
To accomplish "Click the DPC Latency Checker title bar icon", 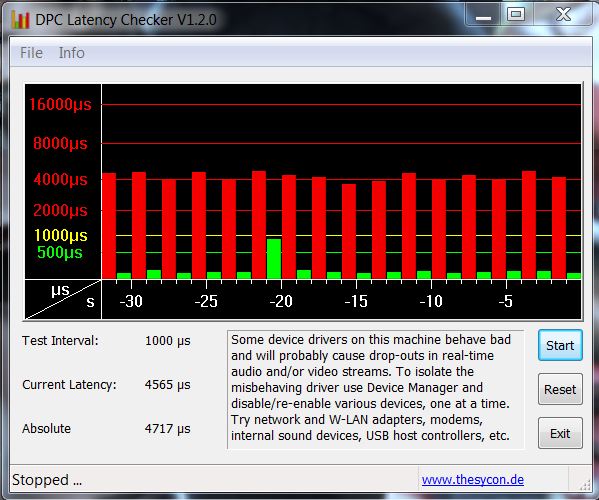I will click(x=20, y=20).
